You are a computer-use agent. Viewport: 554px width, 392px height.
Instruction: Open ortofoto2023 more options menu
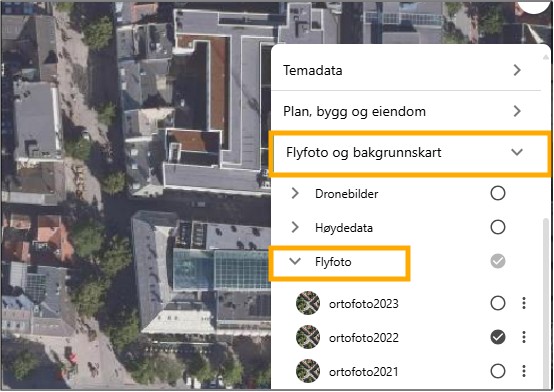click(524, 303)
